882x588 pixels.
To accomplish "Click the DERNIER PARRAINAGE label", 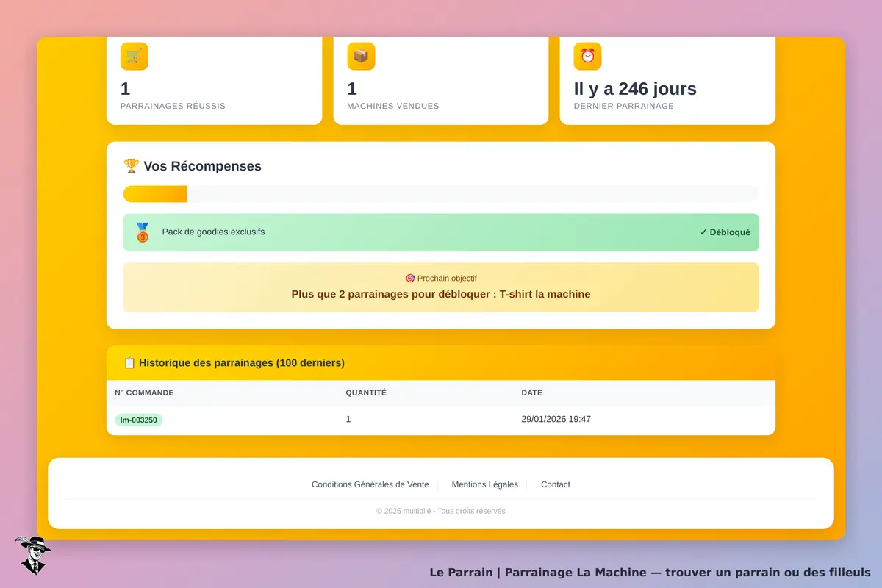I will tap(624, 106).
